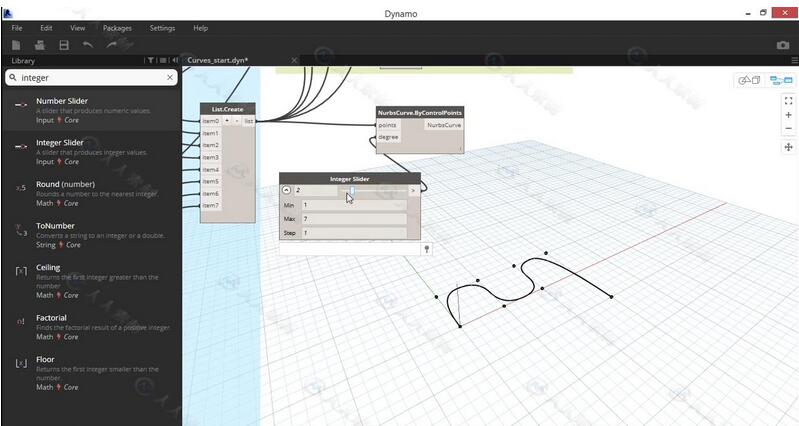This screenshot has width=799, height=426.
Task: Open the Packages menu
Action: [117, 28]
